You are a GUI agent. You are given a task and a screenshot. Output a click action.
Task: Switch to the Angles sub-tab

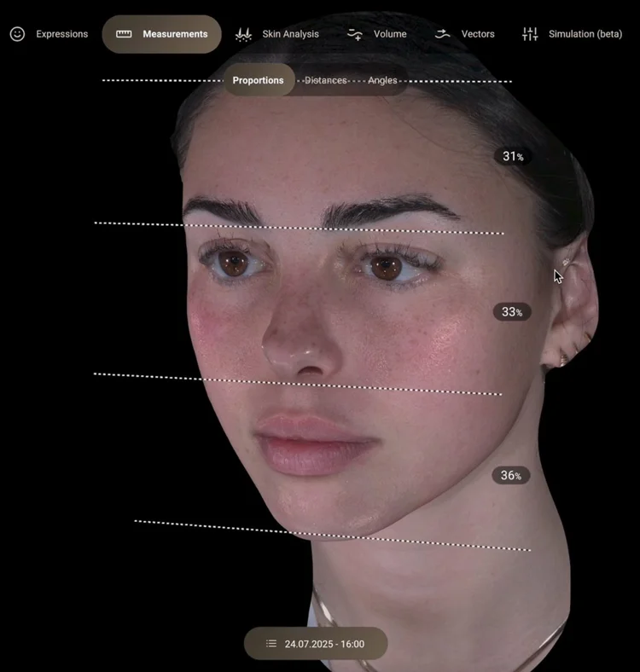point(382,80)
